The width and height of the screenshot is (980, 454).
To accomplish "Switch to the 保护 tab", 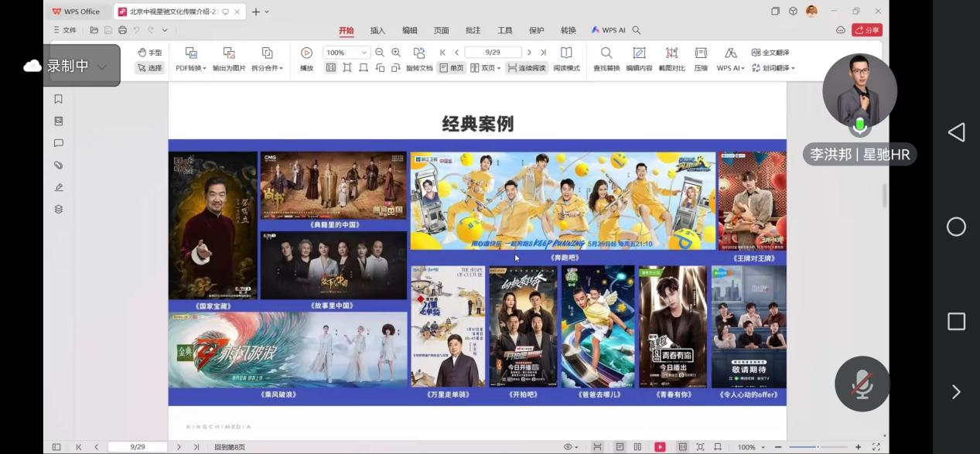I will 536,30.
